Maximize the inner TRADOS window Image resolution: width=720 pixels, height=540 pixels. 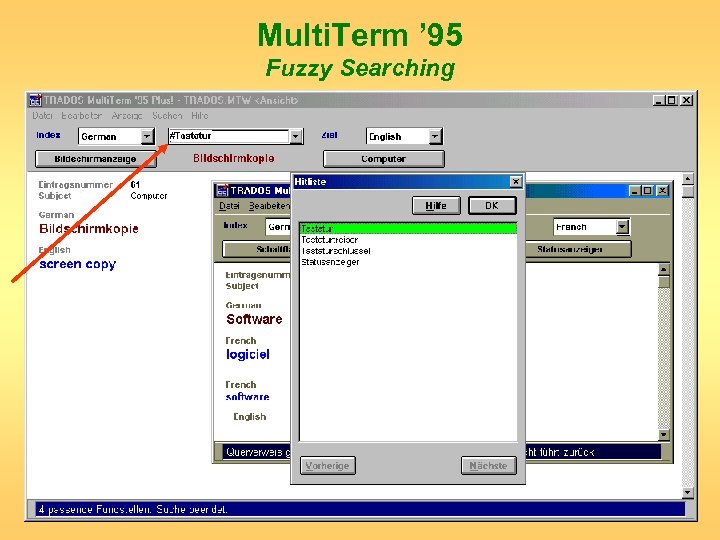[x=647, y=191]
